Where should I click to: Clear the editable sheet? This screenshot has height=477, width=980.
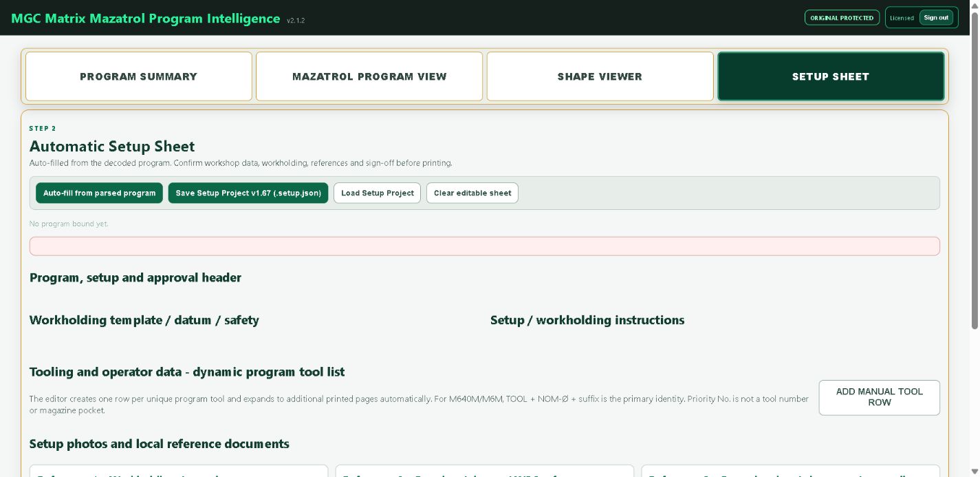pyautogui.click(x=472, y=193)
